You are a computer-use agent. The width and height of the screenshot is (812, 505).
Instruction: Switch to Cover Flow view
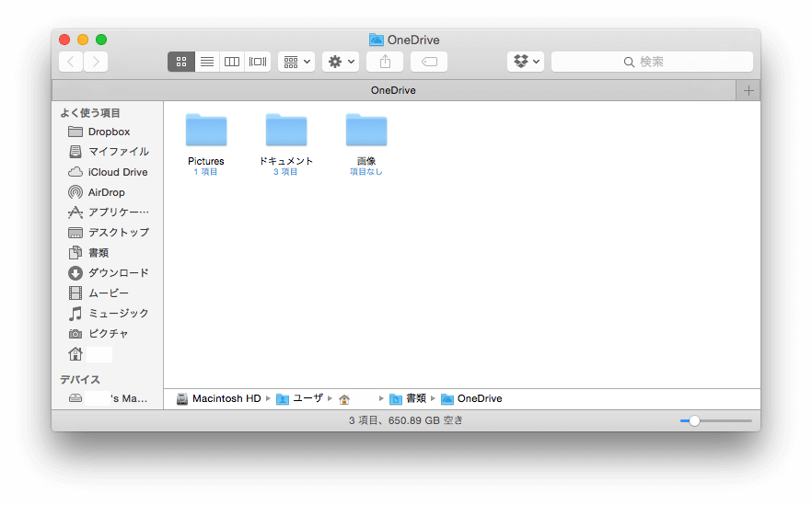[x=258, y=63]
